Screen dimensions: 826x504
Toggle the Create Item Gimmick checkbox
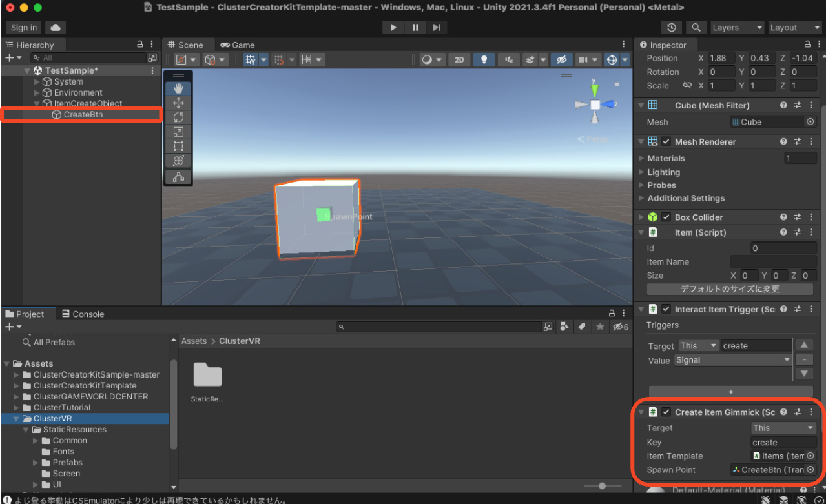click(x=666, y=412)
